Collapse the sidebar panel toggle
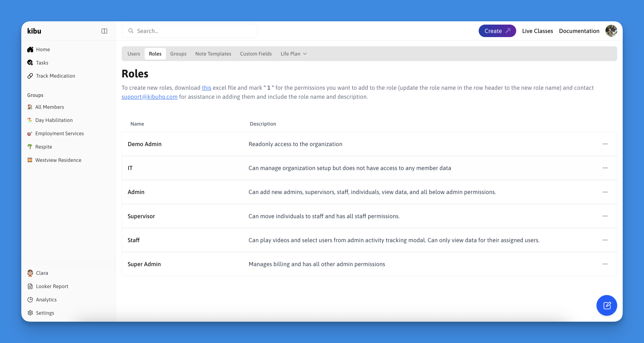The width and height of the screenshot is (644, 343). coord(104,31)
